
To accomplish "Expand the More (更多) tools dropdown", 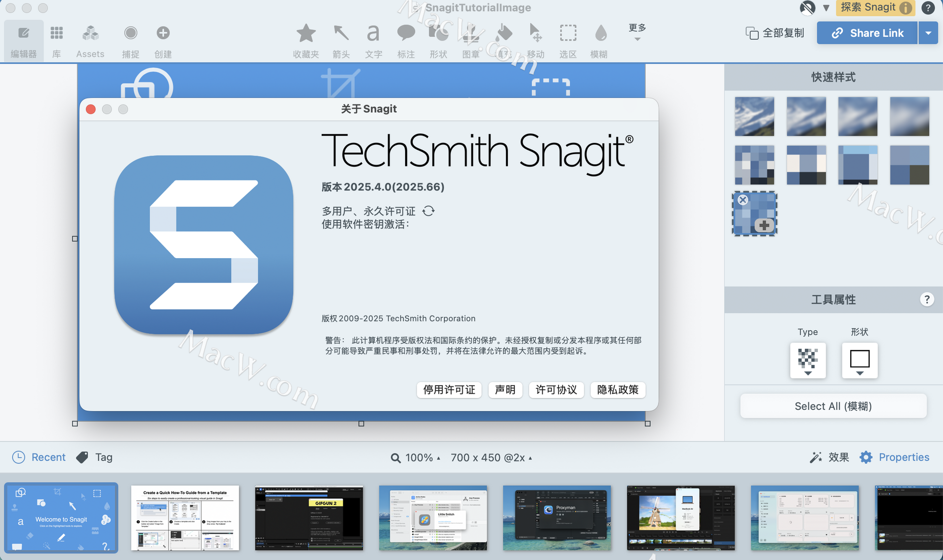I will tap(637, 32).
